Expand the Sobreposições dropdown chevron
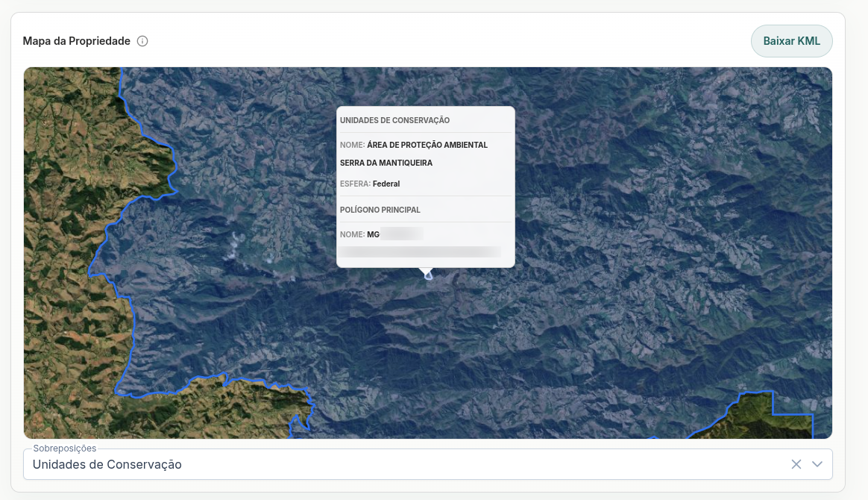This screenshot has height=500, width=868. coord(817,464)
